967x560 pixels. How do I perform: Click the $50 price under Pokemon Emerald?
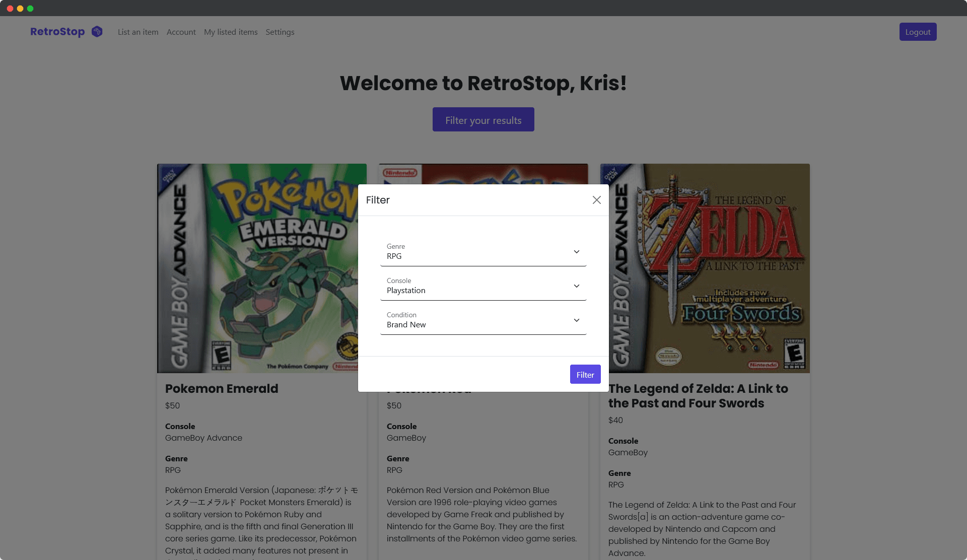172,405
